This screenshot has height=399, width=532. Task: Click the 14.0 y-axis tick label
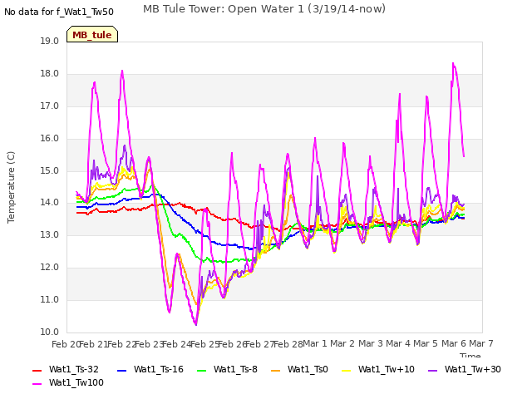pos(50,203)
